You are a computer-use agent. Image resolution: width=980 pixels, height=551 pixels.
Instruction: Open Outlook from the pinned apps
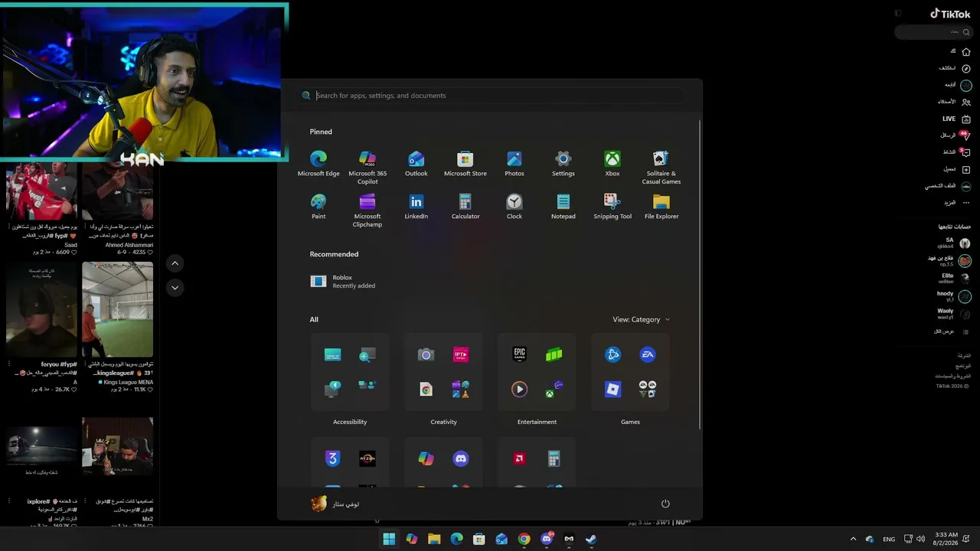coord(416,164)
